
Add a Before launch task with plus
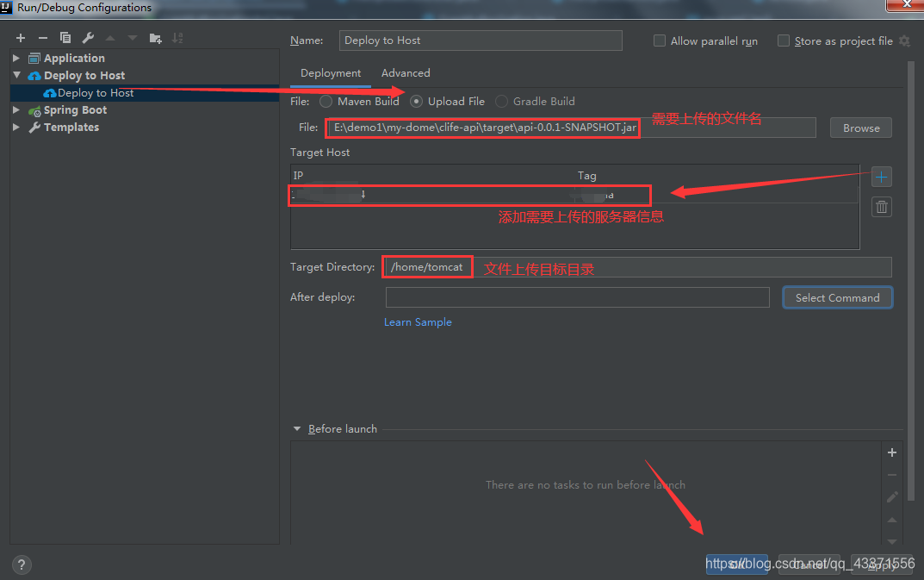(892, 452)
